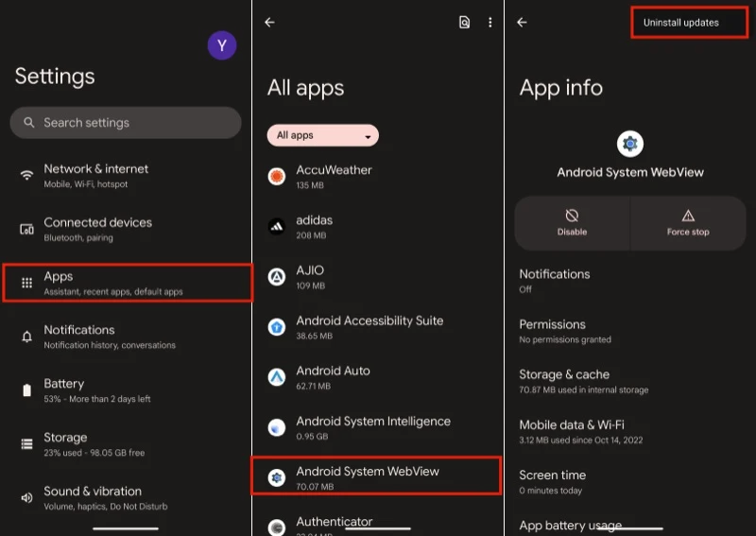Click the Authenticator app icon
Image resolution: width=756 pixels, height=536 pixels.
tap(277, 527)
